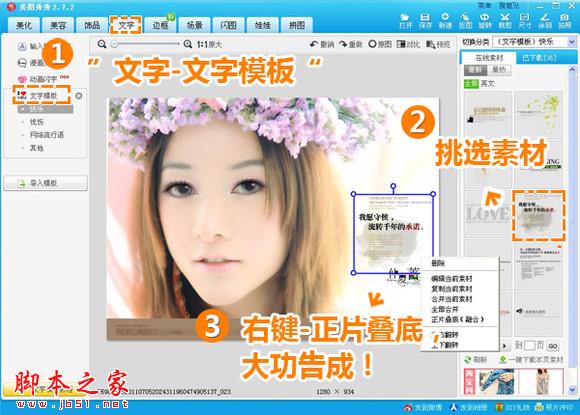The image size is (580, 415).
Task: Click the 对比 compare icon
Action: pyautogui.click(x=401, y=44)
